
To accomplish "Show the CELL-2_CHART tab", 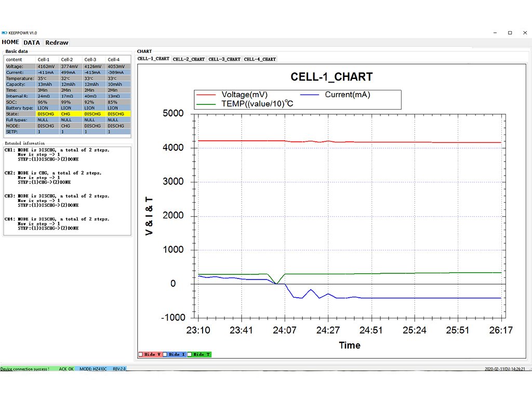I will click(189, 59).
